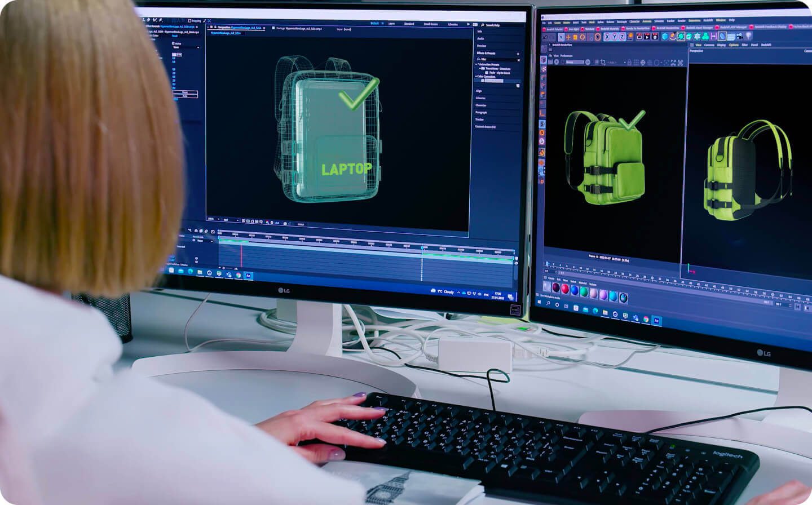Switch to the Learn workspace
The height and width of the screenshot is (505, 812).
(x=391, y=24)
